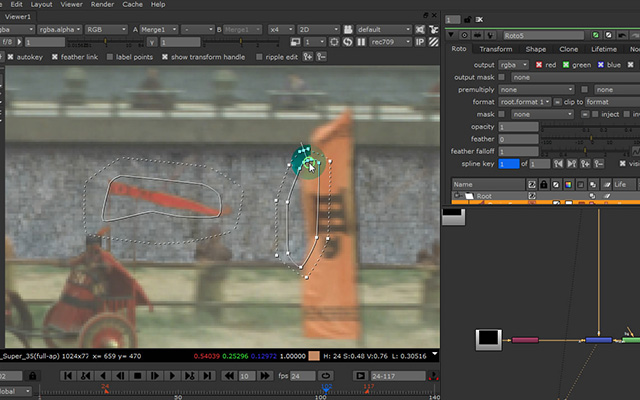Switch to the Transform tab
Viewport: 640px width, 400px height.
[x=496, y=49]
